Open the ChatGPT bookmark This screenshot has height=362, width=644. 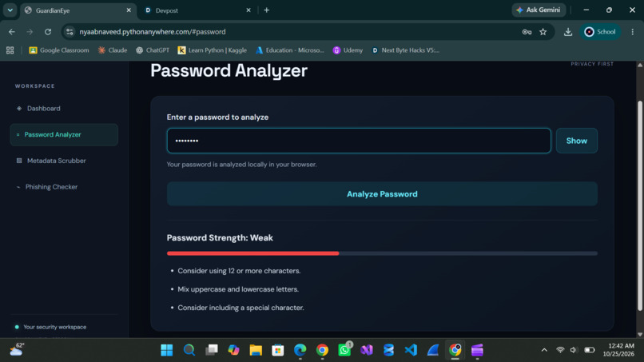click(x=153, y=50)
